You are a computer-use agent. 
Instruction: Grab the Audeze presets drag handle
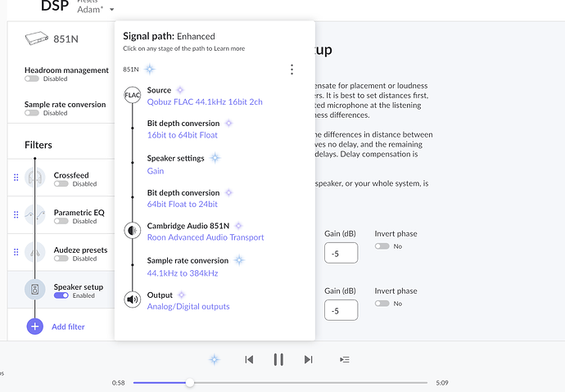click(16, 252)
